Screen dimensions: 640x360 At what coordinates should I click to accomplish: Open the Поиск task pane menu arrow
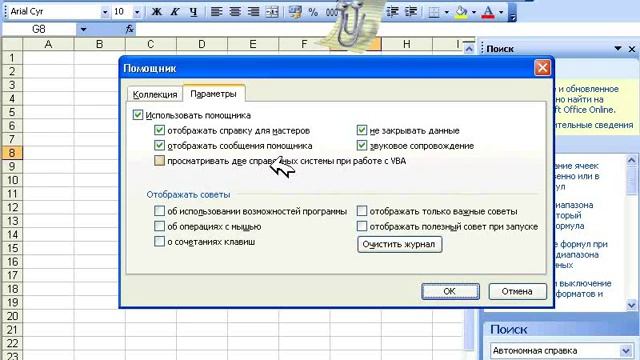tap(618, 49)
